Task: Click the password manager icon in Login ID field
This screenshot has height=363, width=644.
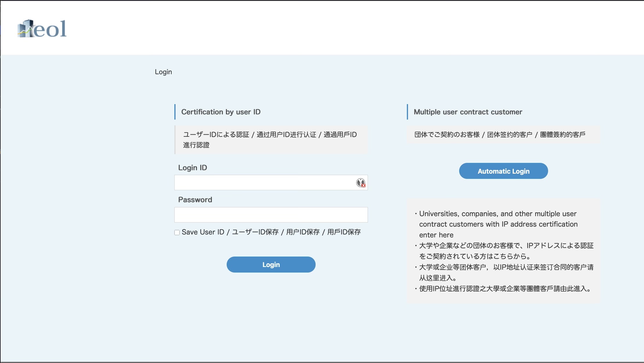Action: point(361,183)
